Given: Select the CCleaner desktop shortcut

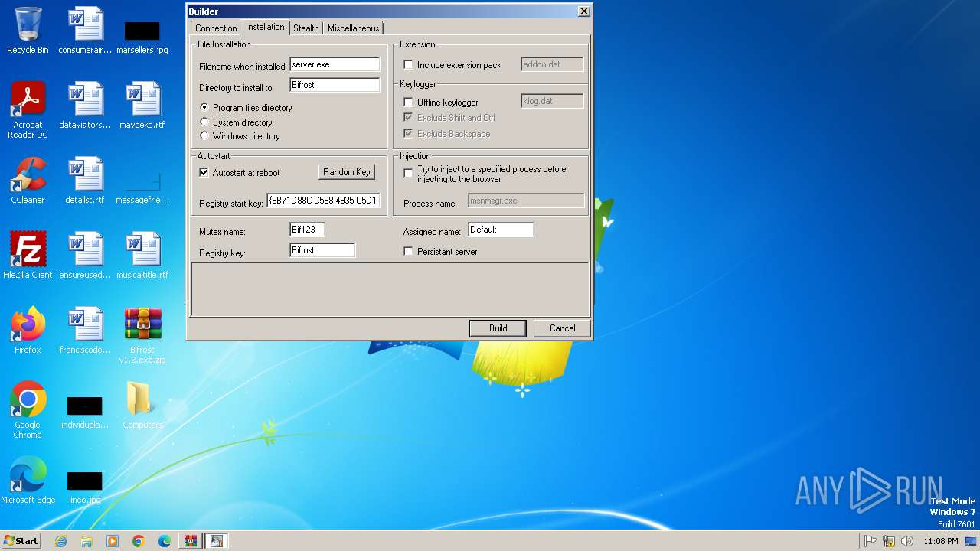Looking at the screenshot, I should 28,181.
